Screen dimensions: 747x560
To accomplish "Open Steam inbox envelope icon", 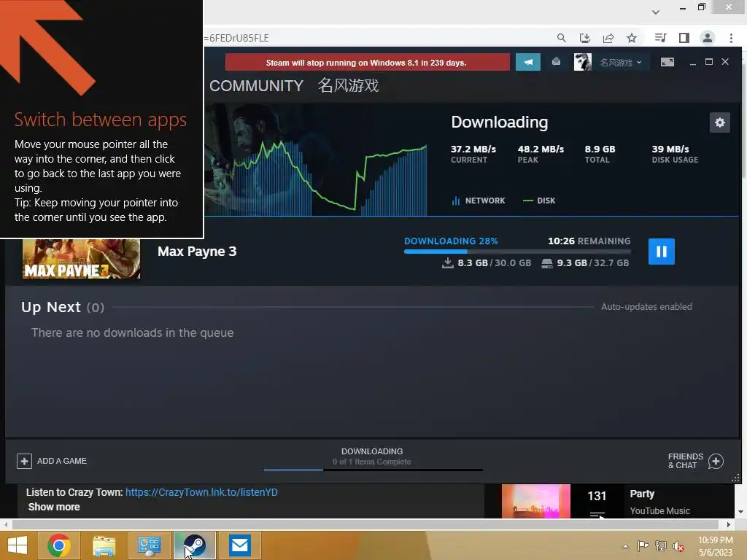I will point(556,62).
